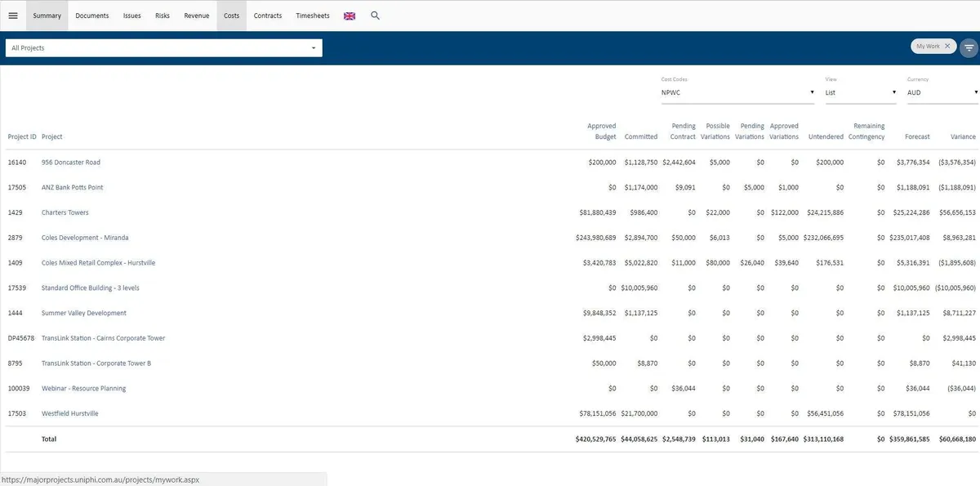This screenshot has width=980, height=486.
Task: Remove the My Work filter chip
Action: pyautogui.click(x=947, y=47)
